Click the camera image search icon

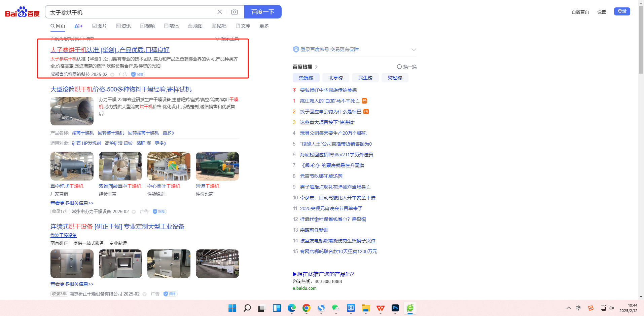(x=235, y=12)
